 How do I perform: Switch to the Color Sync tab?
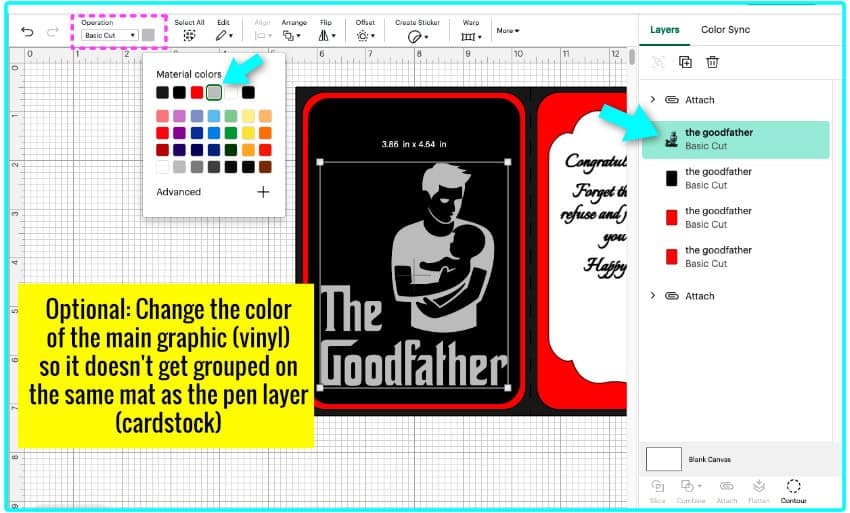[x=725, y=30]
